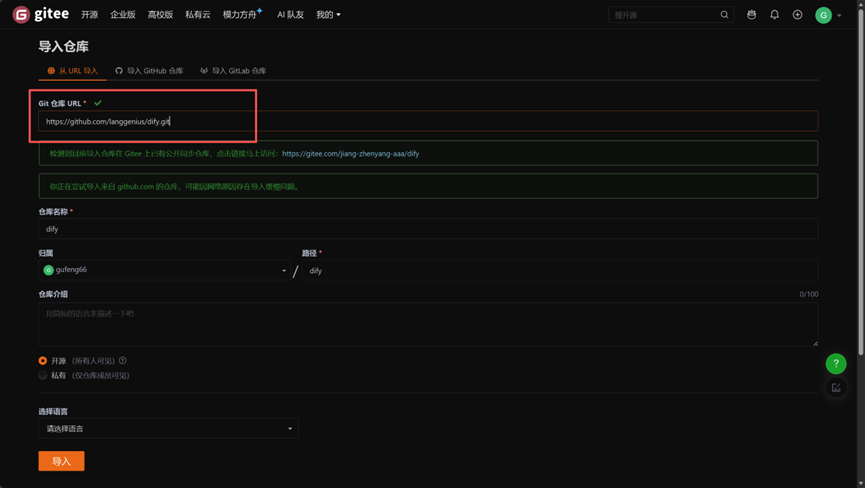Open 高校版 in top navigation

(x=160, y=15)
